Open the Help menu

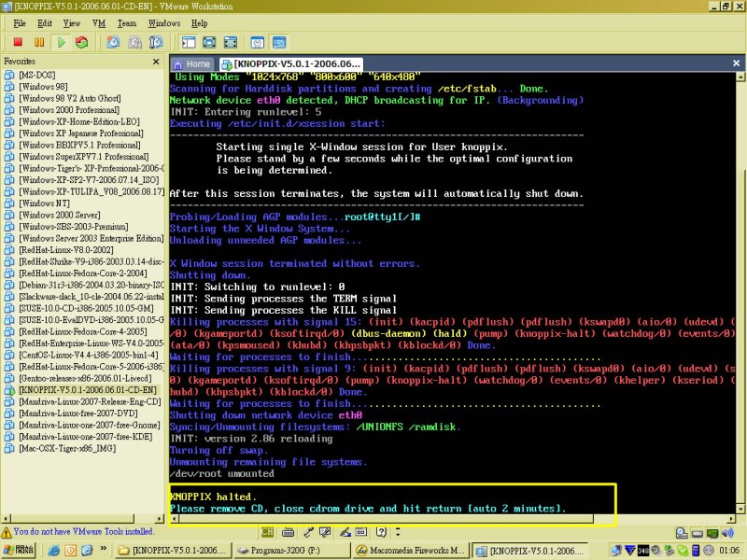(200, 23)
